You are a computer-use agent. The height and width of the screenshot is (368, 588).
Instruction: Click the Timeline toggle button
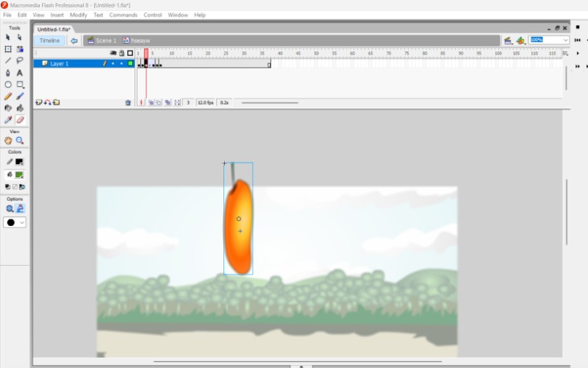[x=49, y=40]
